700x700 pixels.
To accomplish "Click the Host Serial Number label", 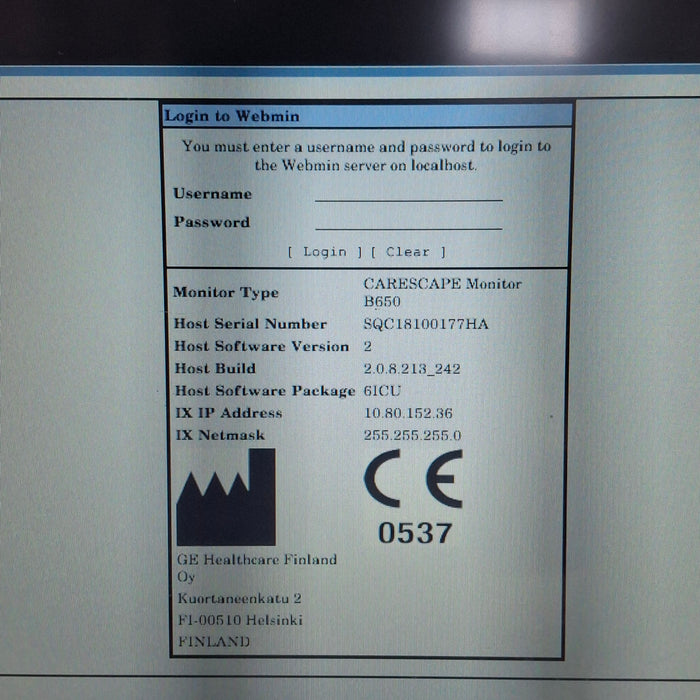I will click(250, 324).
